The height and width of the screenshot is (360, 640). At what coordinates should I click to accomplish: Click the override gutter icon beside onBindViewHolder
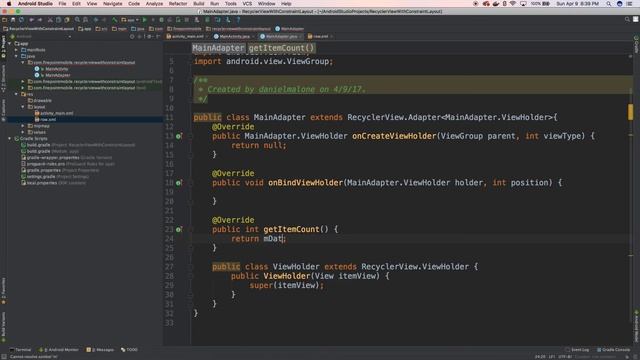[178, 182]
